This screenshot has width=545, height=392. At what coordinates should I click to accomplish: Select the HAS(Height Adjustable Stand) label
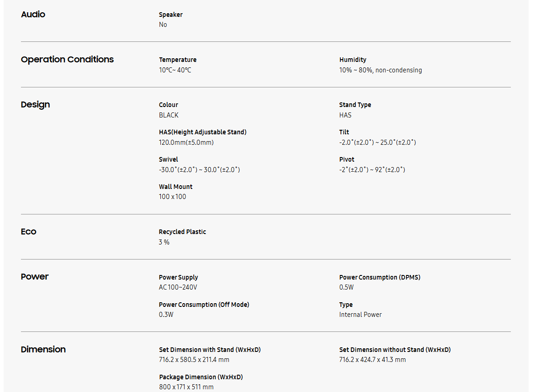[203, 132]
